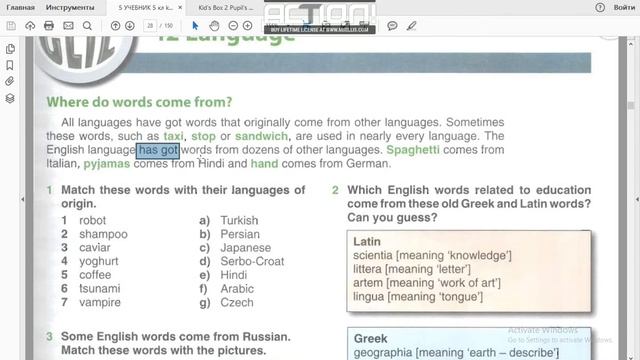Open the help question mark icon
Screen dimensions: 640x360
click(x=600, y=7)
